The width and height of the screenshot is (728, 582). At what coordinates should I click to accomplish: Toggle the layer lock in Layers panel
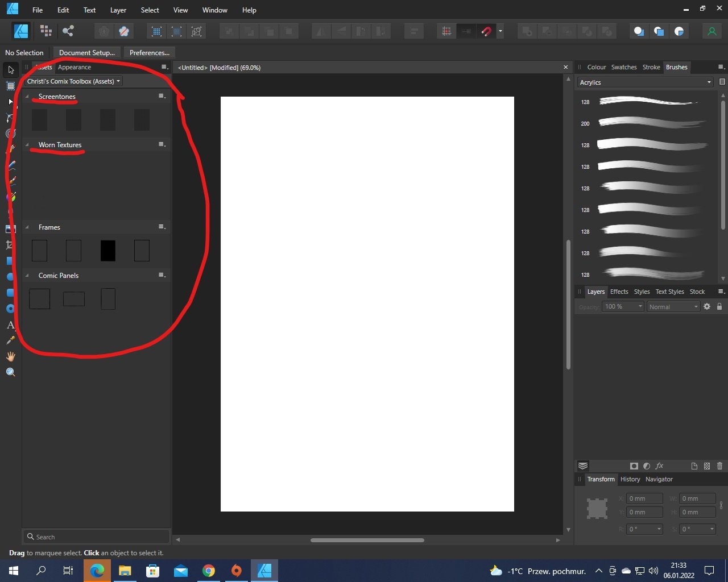719,306
